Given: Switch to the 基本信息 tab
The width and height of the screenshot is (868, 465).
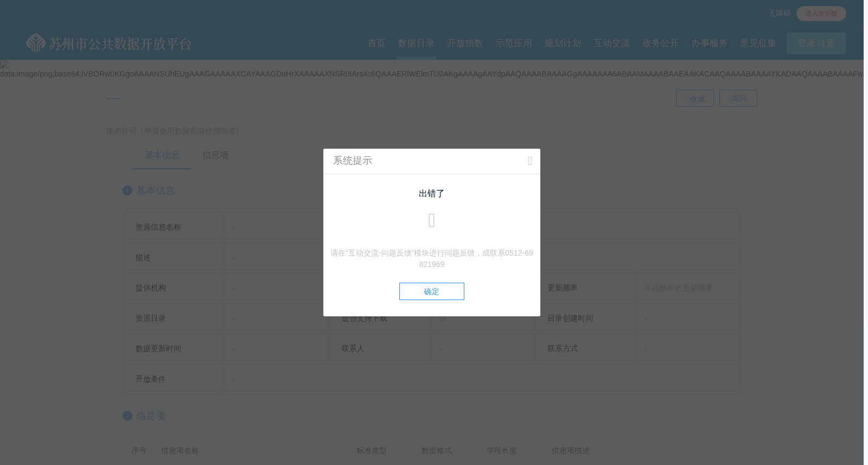Looking at the screenshot, I should pos(162,155).
